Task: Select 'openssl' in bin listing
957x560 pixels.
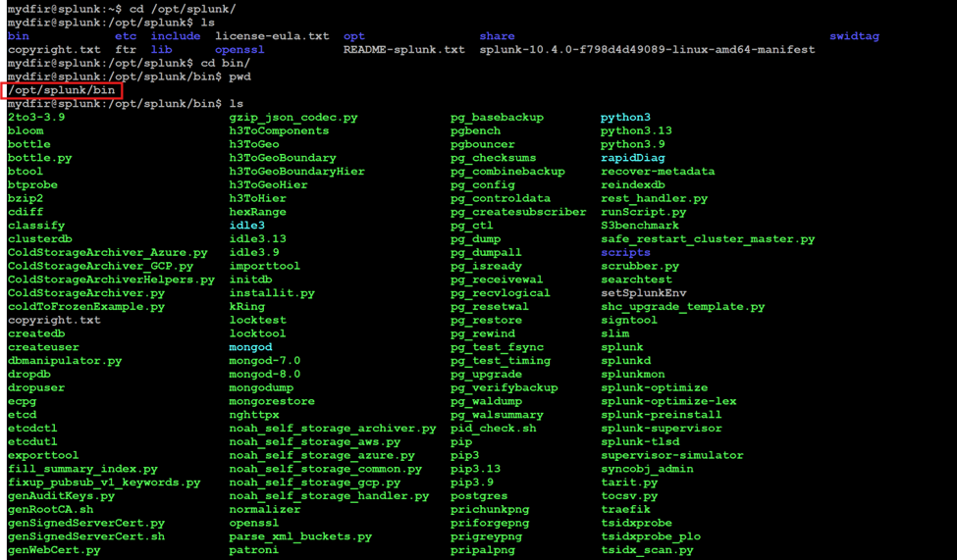Action: tap(254, 523)
